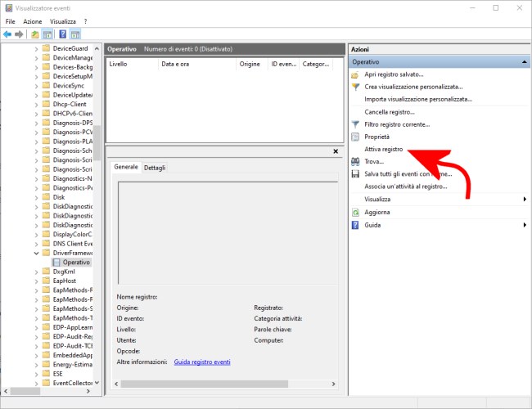Click the DNS Client Events folder icon
Image resolution: width=532 pixels, height=409 pixels.
click(x=46, y=244)
